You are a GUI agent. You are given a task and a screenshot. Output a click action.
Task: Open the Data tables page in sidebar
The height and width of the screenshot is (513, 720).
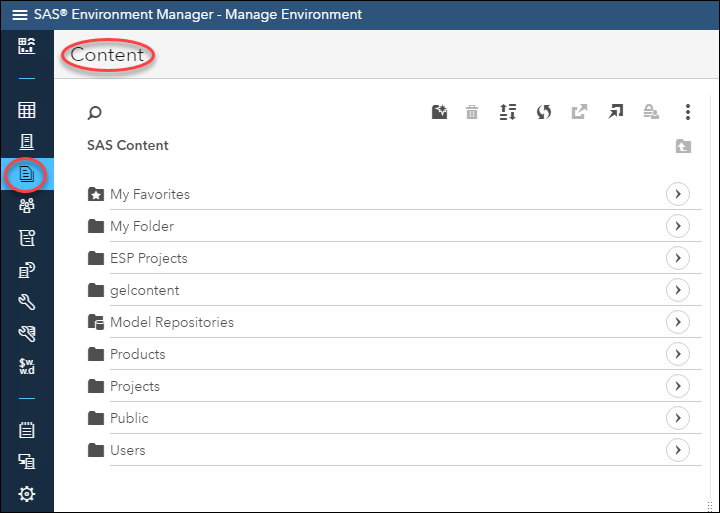[x=27, y=110]
